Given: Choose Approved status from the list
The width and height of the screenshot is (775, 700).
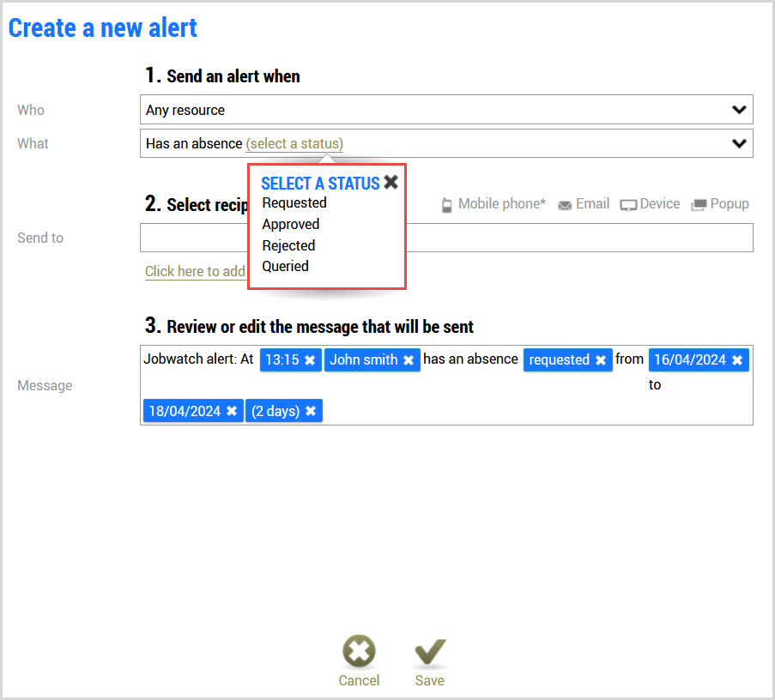Looking at the screenshot, I should click(291, 224).
